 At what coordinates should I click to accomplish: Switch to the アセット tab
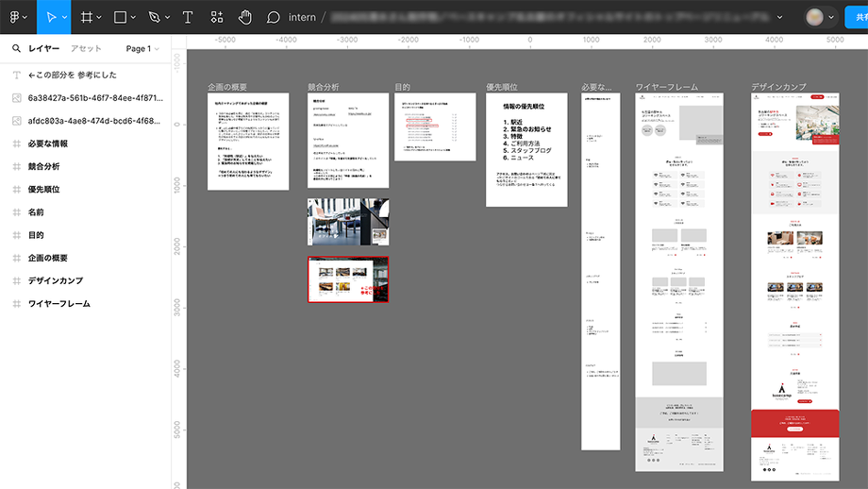coord(86,48)
